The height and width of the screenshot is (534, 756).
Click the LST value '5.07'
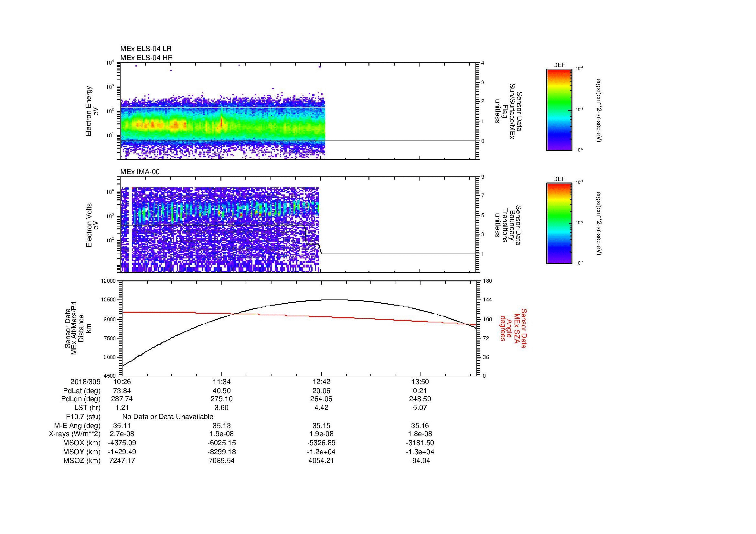tap(420, 408)
